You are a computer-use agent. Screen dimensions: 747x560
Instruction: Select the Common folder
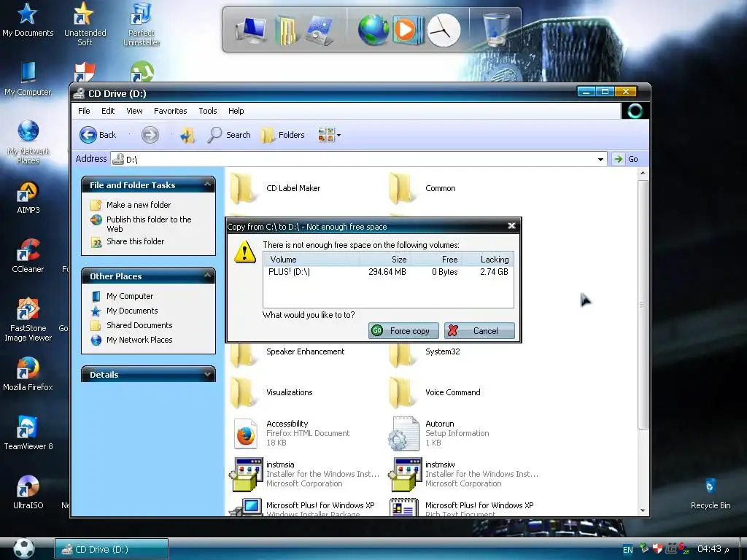(x=423, y=189)
